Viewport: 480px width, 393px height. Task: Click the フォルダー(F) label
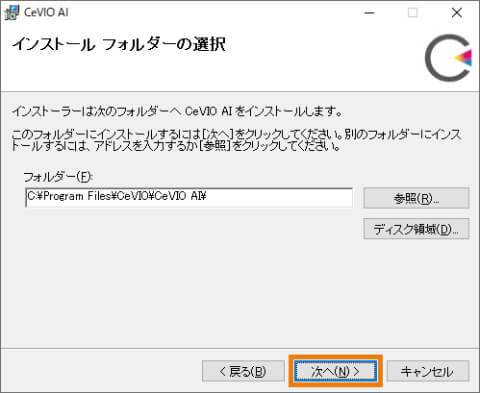(59, 177)
